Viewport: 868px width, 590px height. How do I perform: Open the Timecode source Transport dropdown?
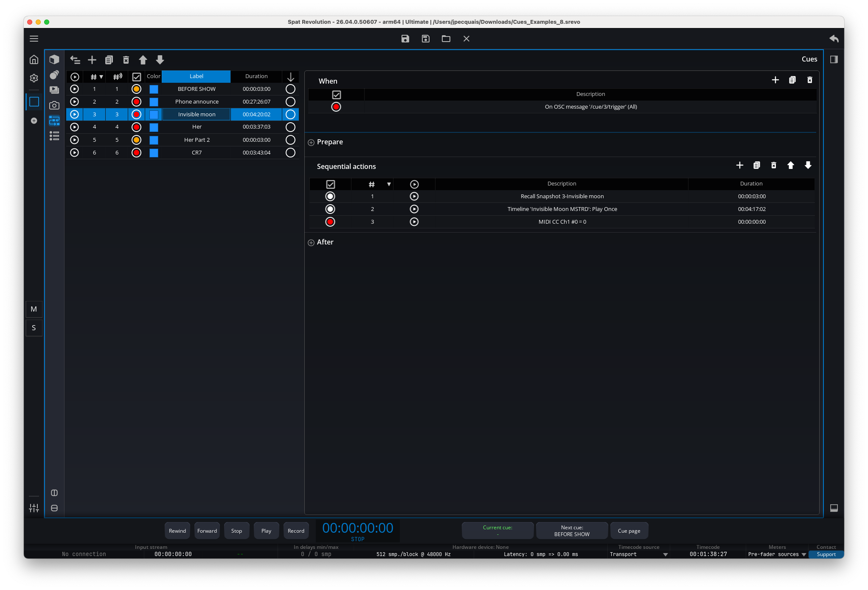pos(665,554)
